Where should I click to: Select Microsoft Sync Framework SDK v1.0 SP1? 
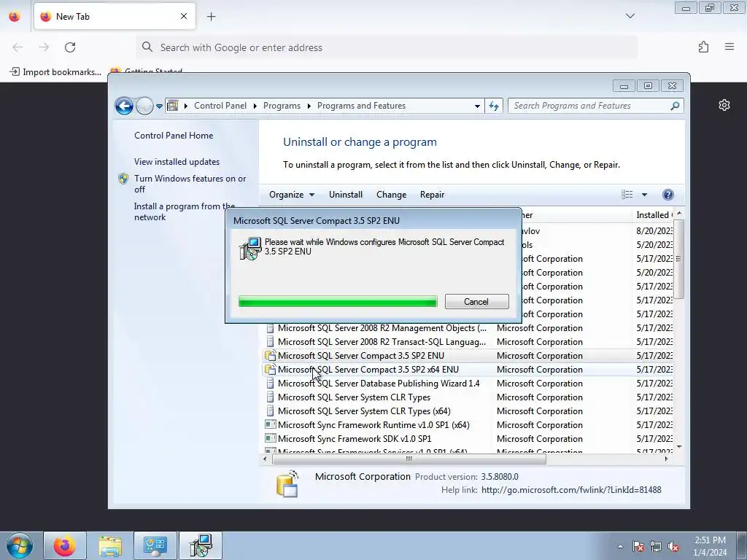(468, 438)
